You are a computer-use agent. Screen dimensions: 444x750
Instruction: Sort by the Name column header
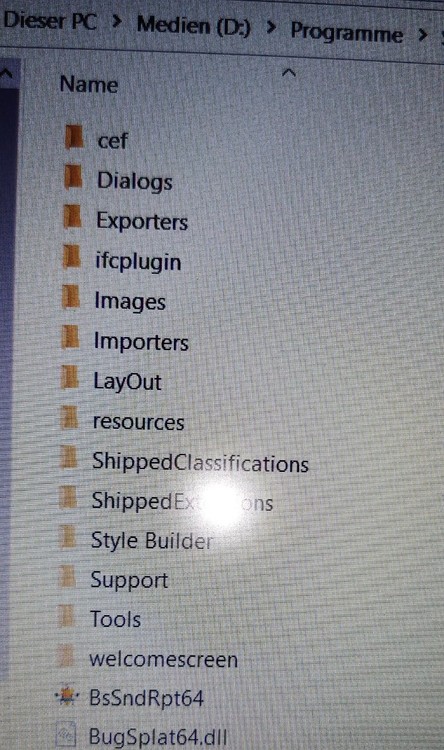89,85
